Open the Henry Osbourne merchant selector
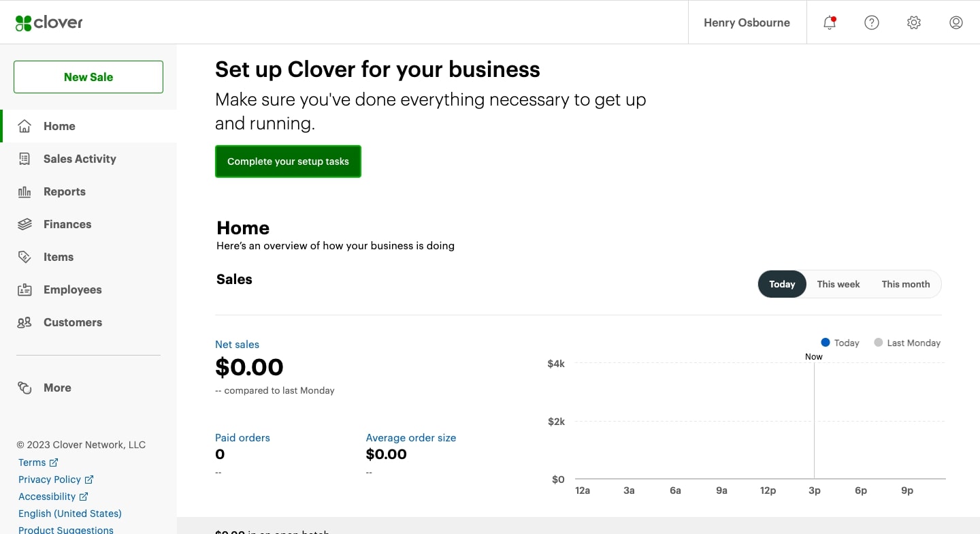Viewport: 980px width, 534px height. [747, 22]
